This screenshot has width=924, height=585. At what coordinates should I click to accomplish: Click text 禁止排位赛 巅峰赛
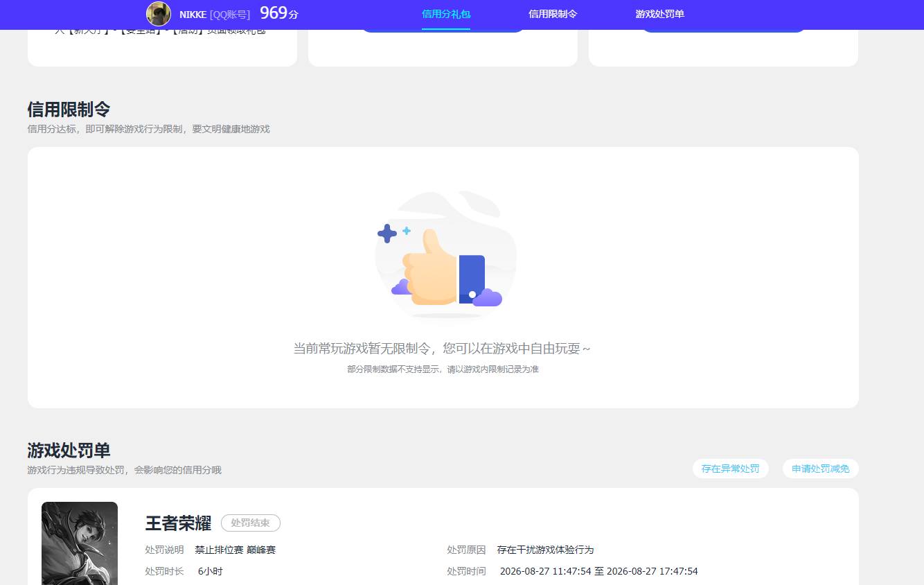[x=236, y=550]
